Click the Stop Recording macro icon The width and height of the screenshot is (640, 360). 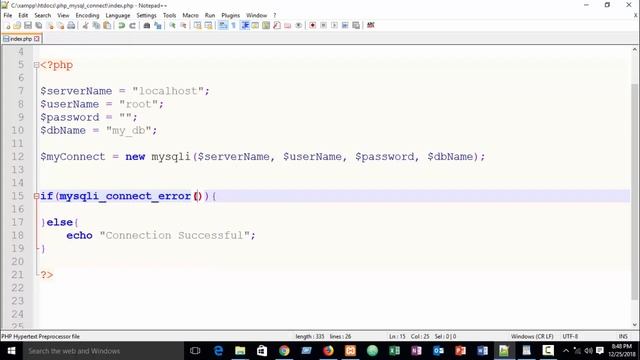point(323,26)
